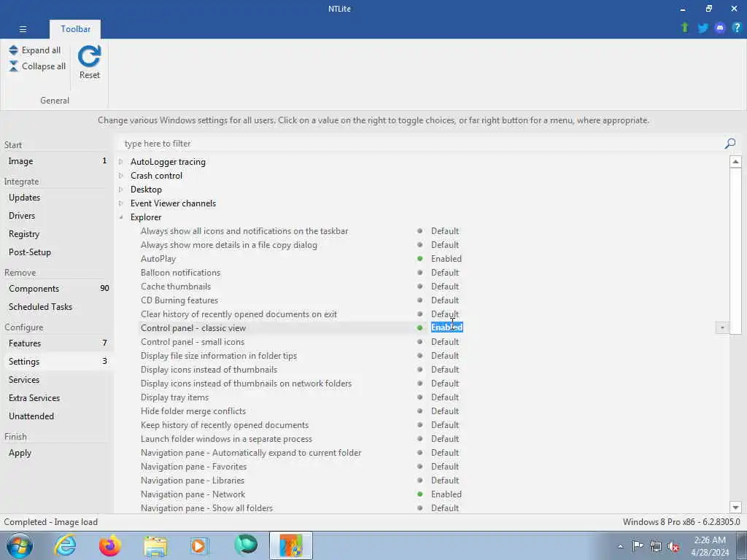Select 'Clear history of recently opened documents on exit'
Image resolution: width=747 pixels, height=560 pixels.
tap(239, 314)
